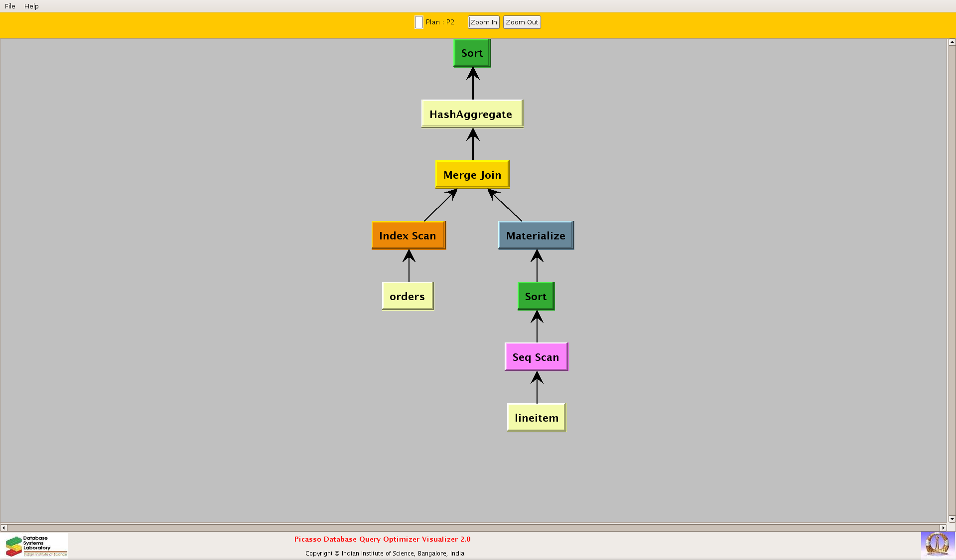Viewport: 956px width, 560px height.
Task: Open the File menu
Action: point(10,6)
